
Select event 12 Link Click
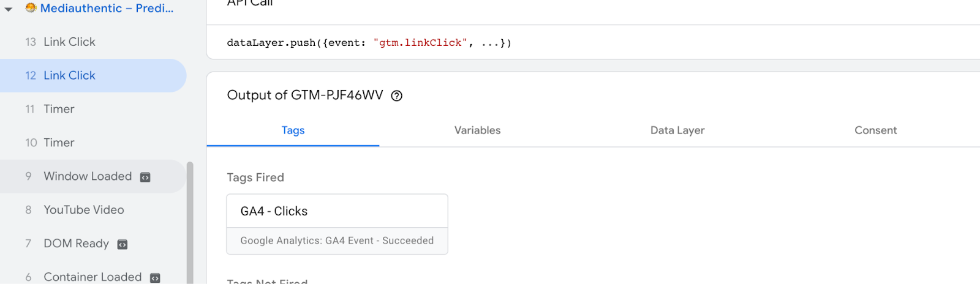[x=69, y=76]
